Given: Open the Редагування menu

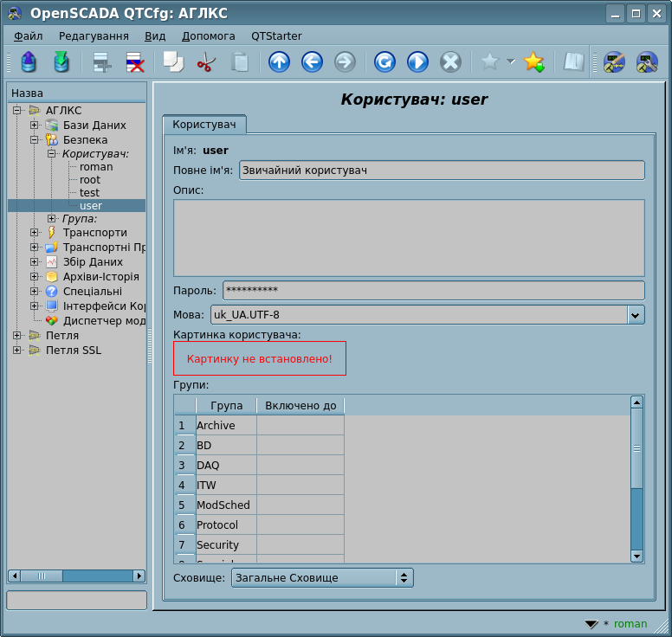Looking at the screenshot, I should (x=94, y=36).
